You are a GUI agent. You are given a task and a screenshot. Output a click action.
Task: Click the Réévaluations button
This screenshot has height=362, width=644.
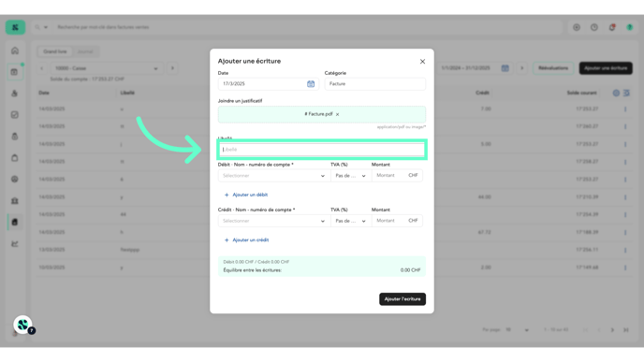click(x=553, y=68)
